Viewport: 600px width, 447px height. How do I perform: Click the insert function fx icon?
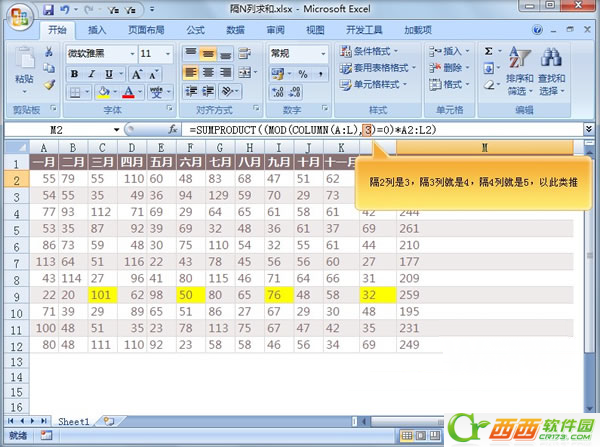[x=173, y=130]
